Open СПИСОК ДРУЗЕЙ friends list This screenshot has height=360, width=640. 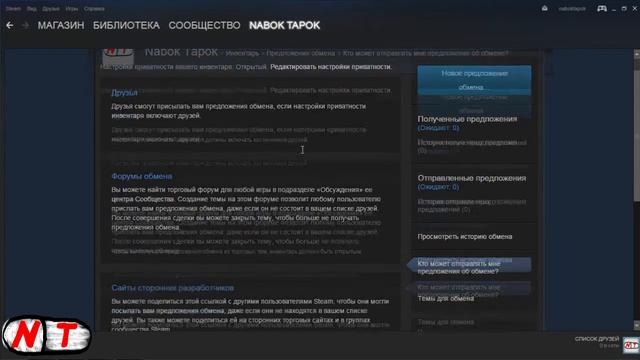click(x=597, y=339)
